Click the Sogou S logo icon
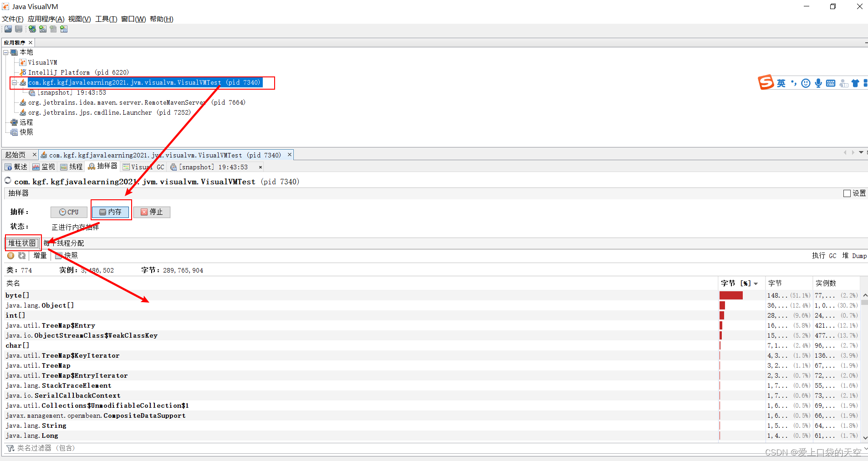This screenshot has height=461, width=868. coord(766,82)
